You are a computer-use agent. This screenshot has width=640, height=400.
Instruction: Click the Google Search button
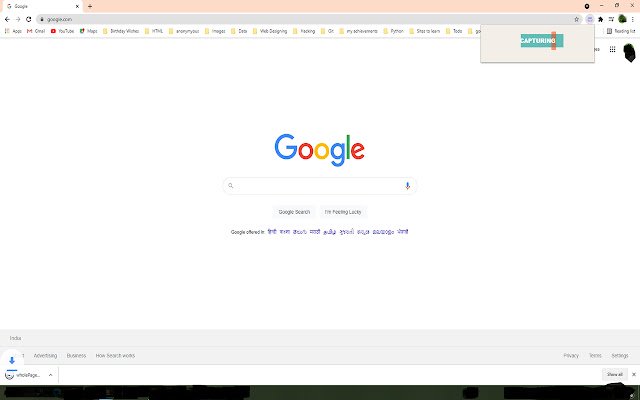coord(294,212)
